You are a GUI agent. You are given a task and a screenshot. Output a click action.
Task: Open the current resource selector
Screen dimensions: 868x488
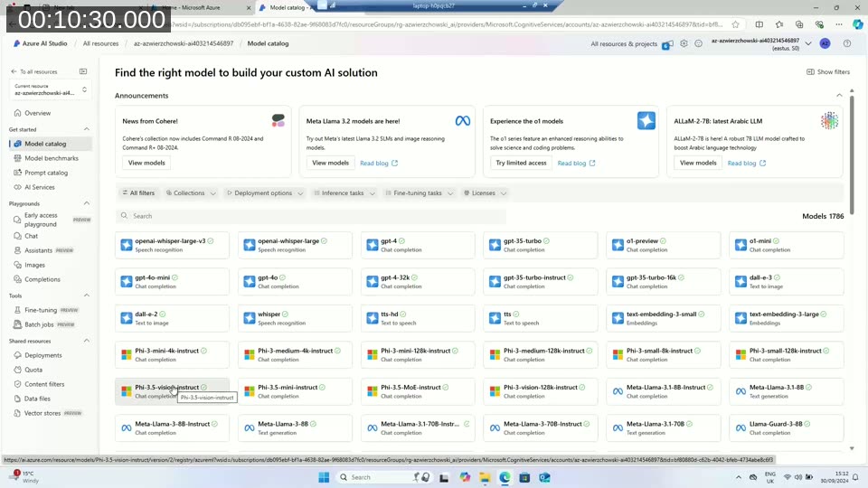[50, 89]
